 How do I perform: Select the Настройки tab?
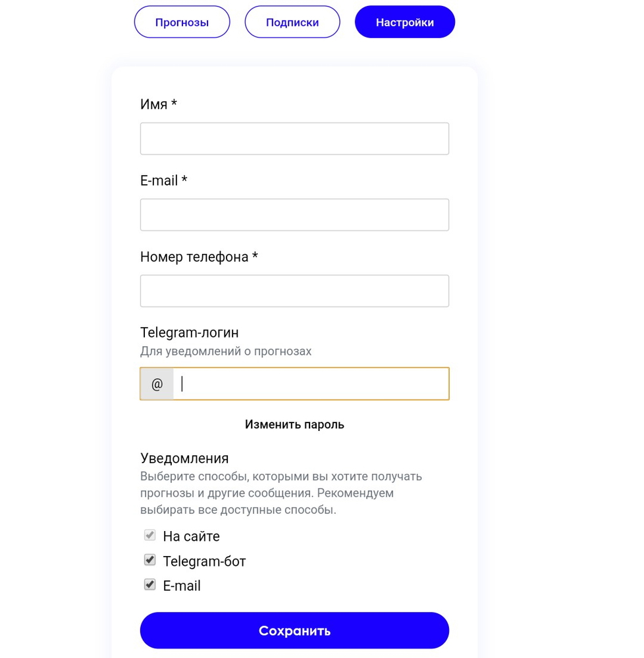click(x=404, y=22)
